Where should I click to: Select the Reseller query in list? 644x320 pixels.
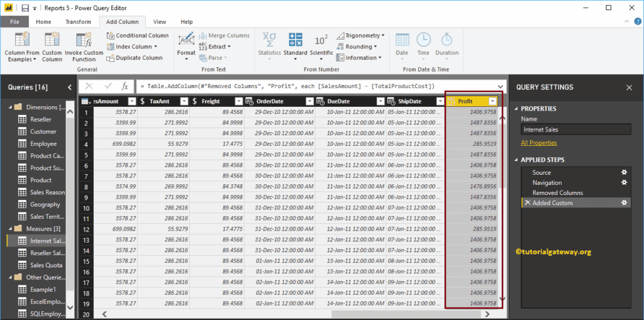41,119
